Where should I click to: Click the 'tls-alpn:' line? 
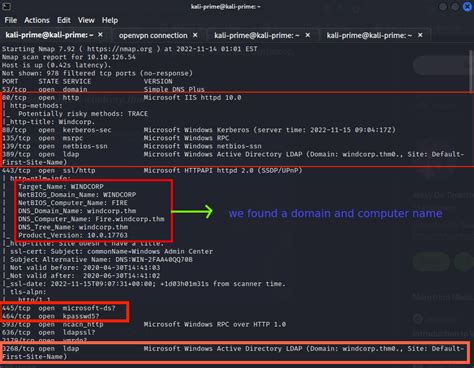point(28,292)
